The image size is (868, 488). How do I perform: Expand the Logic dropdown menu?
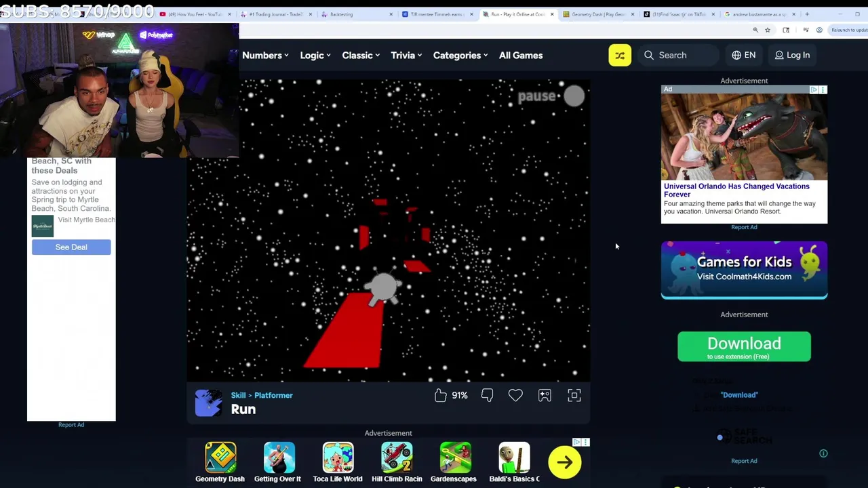coord(315,56)
